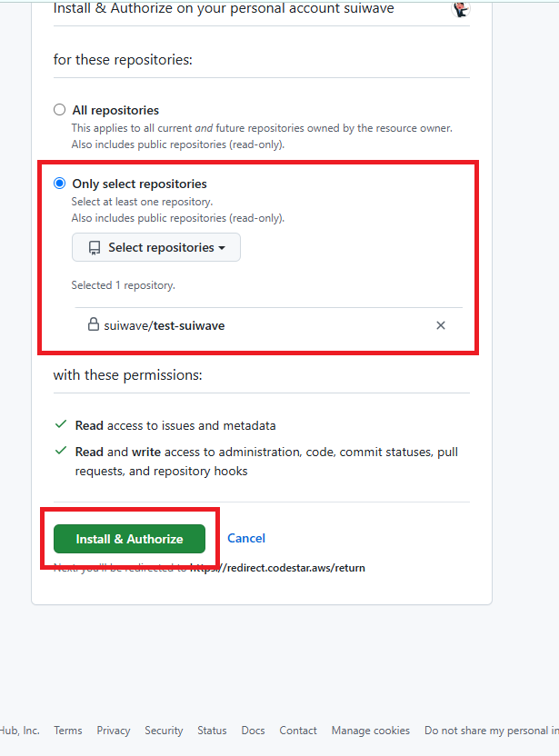This screenshot has width=559, height=756.
Task: Open the Security link in footer
Action: (x=164, y=730)
